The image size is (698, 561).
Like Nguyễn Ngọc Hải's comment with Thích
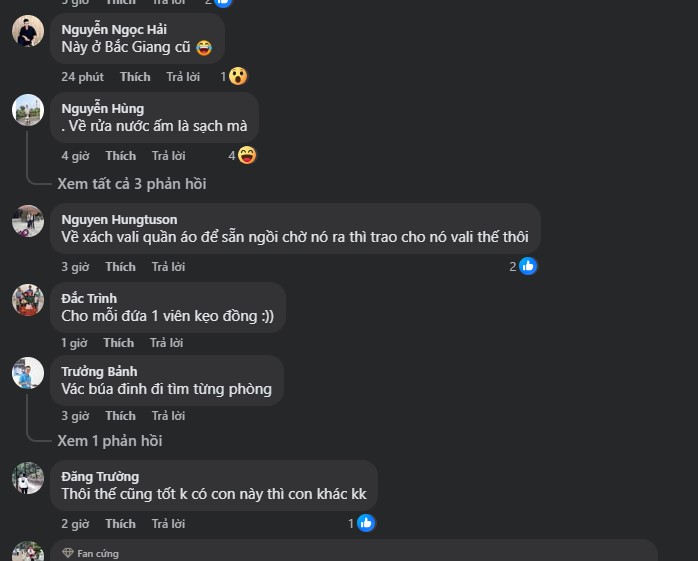(x=135, y=77)
